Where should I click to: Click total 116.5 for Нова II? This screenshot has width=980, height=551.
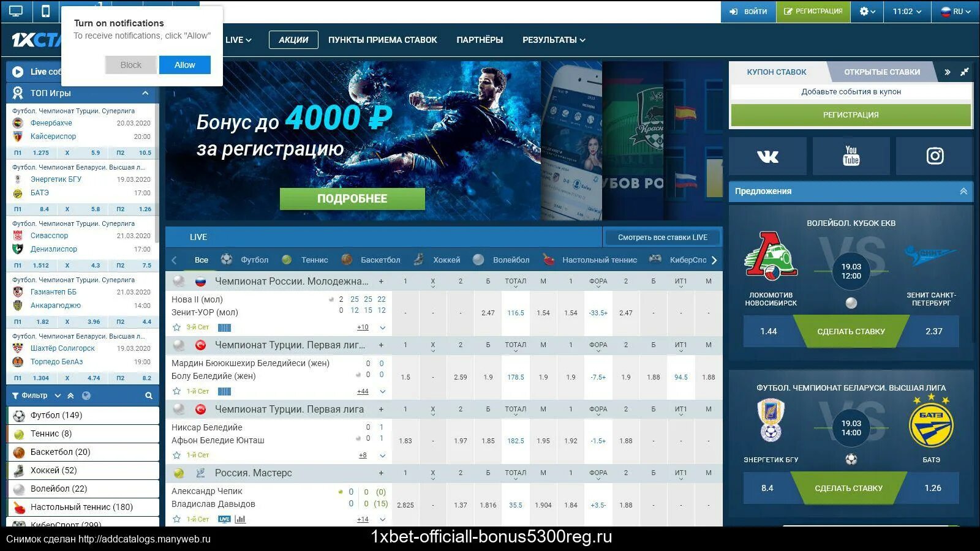point(516,313)
